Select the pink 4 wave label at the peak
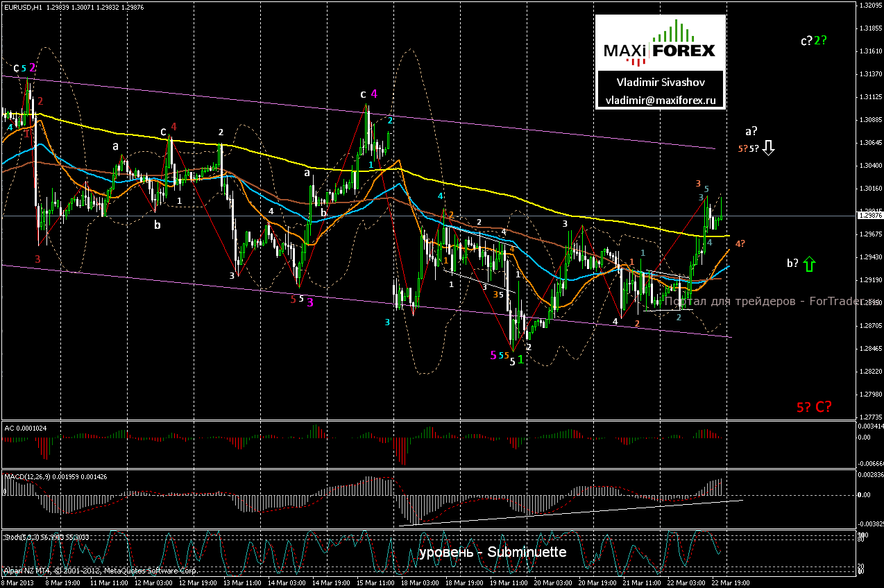Viewport: 884px width, 588px height. [373, 94]
